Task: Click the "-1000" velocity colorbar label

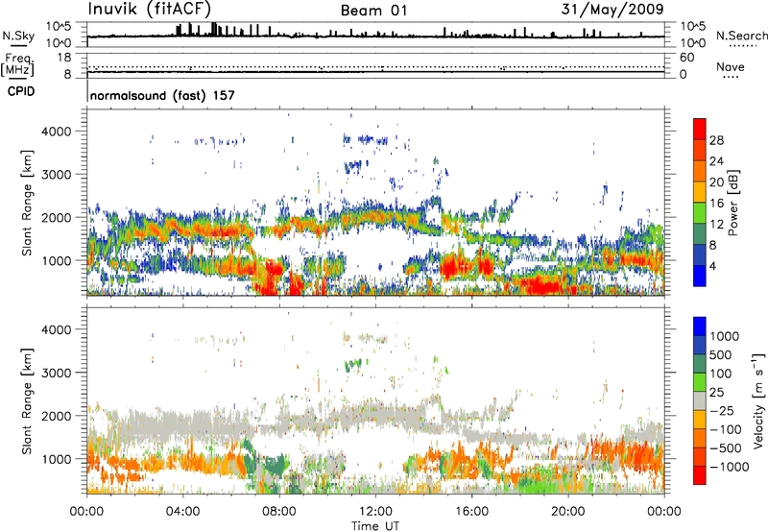Action: [x=730, y=467]
